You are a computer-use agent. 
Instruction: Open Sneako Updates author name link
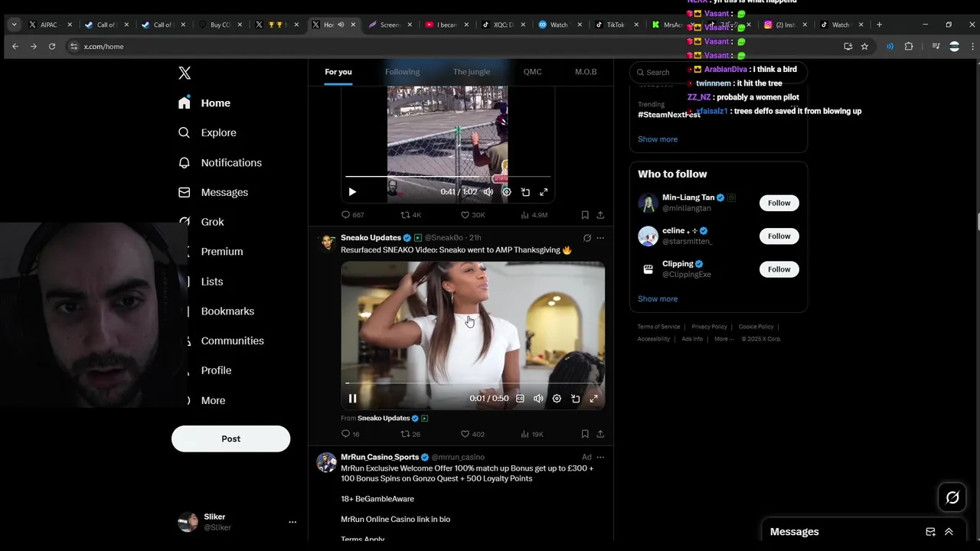371,238
